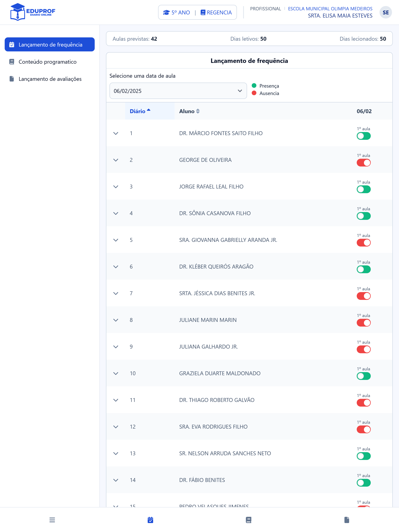Toggle attendance for Juliana Galhardo Jr.
The width and height of the screenshot is (399, 532).
point(363,350)
